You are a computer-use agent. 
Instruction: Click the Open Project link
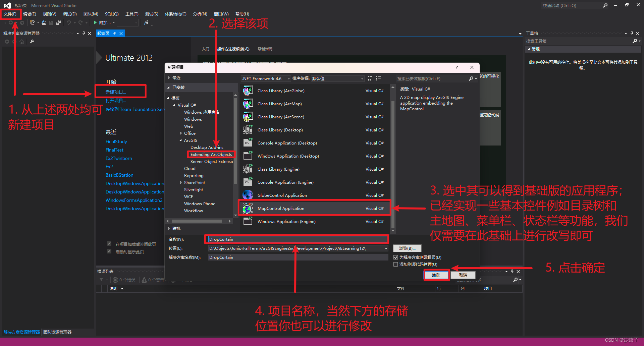click(x=116, y=101)
